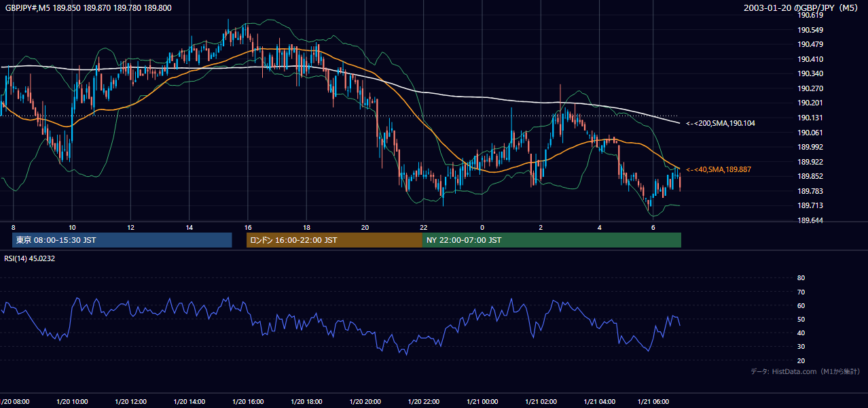Image resolution: width=868 pixels, height=408 pixels.
Task: Click price axis value 189.852
Action: click(811, 176)
